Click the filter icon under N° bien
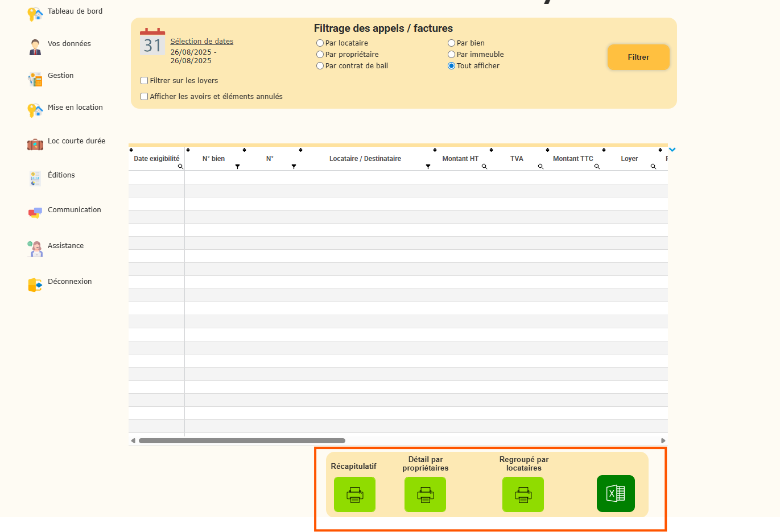 [237, 167]
